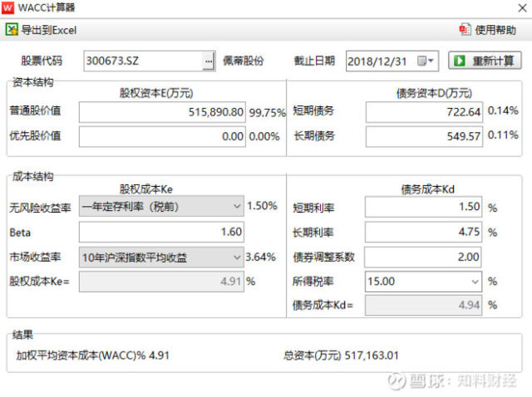
Task: Click the 3.64% market return value
Action: (x=260, y=257)
